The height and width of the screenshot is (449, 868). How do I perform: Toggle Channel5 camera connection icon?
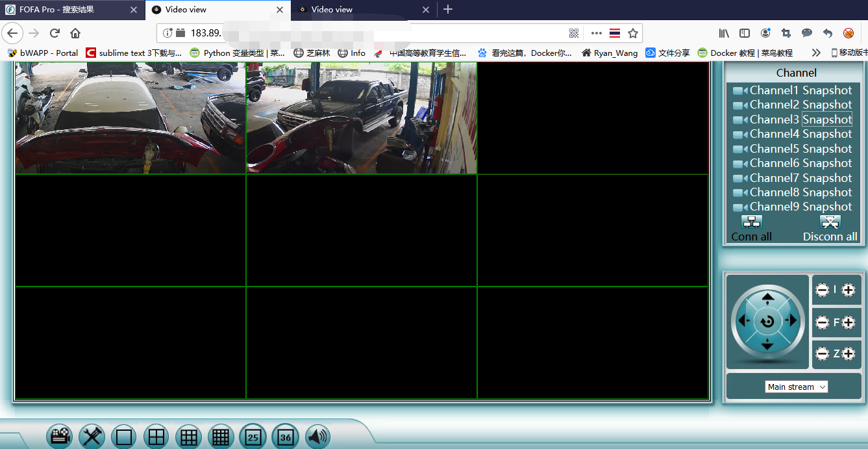[740, 149]
